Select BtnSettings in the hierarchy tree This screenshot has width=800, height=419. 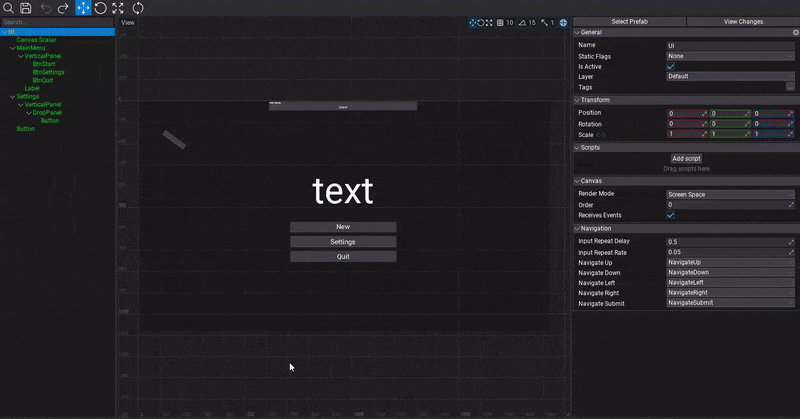click(48, 72)
